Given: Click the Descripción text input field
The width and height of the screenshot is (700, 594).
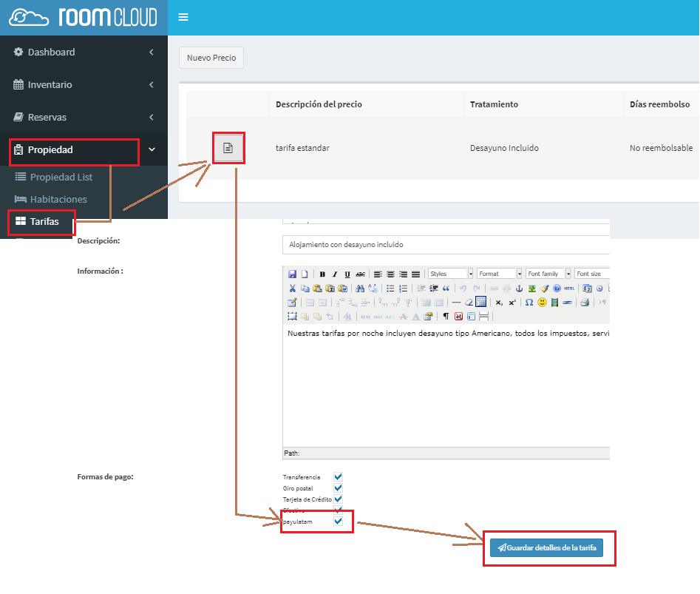Looking at the screenshot, I should pos(444,245).
